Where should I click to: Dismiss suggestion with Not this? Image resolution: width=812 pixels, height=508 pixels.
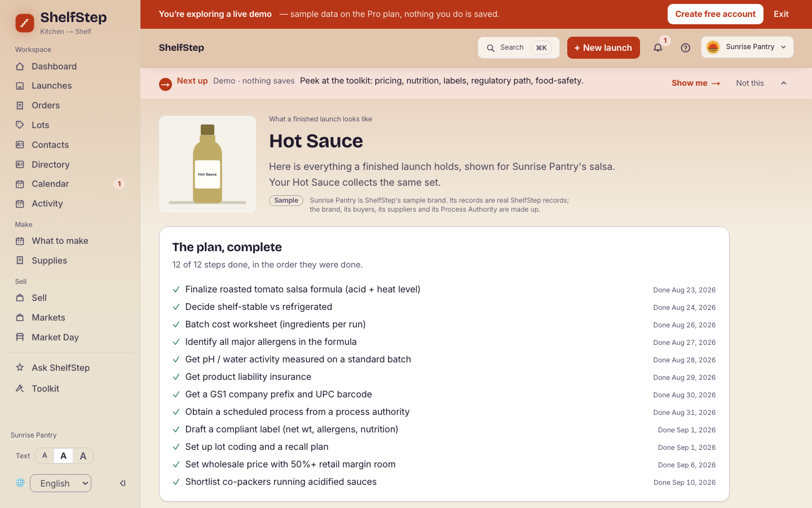click(x=750, y=83)
